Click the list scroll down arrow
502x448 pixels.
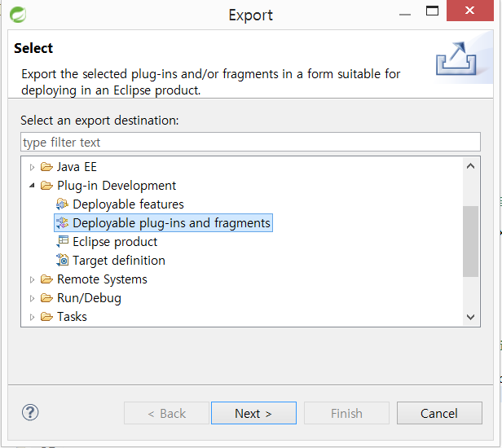(470, 317)
